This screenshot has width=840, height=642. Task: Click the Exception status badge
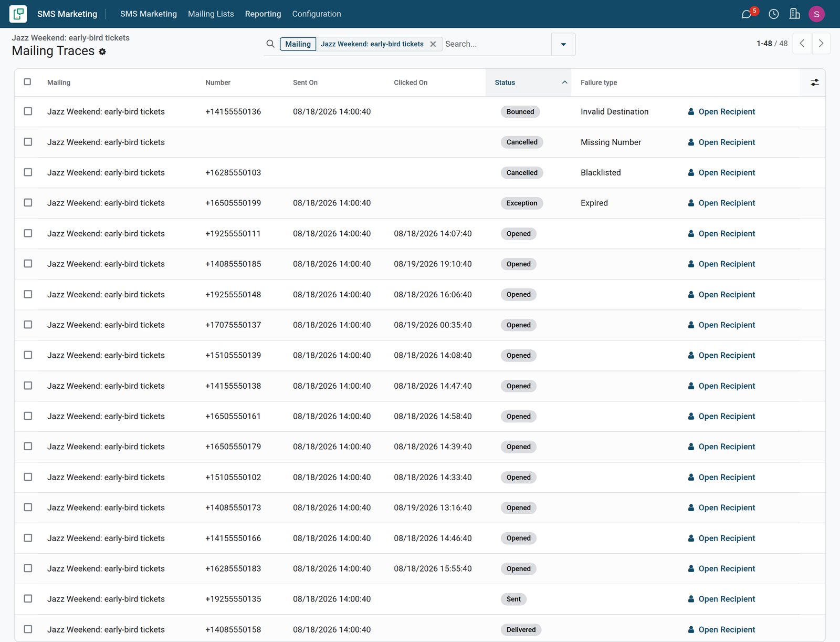click(x=522, y=203)
